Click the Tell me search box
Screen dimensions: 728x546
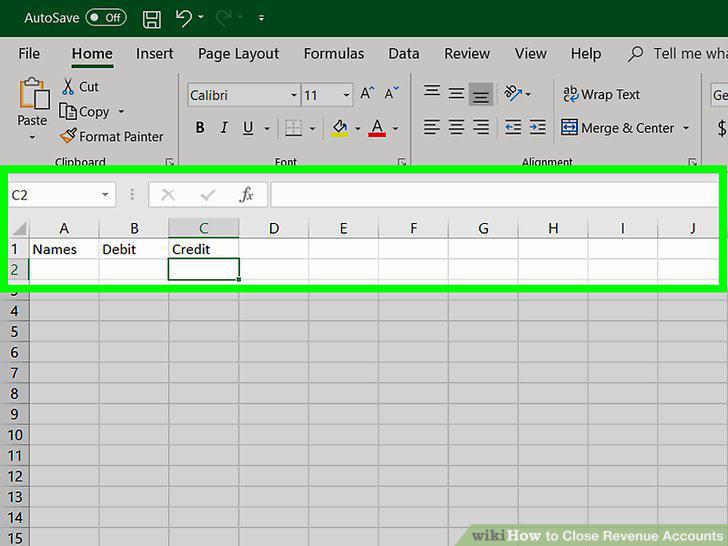(678, 53)
